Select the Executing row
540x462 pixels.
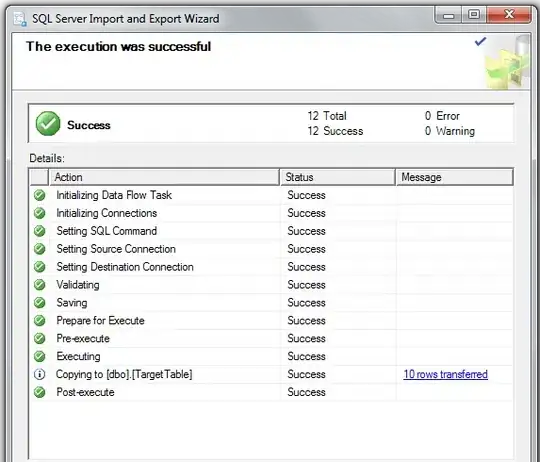pos(271,356)
